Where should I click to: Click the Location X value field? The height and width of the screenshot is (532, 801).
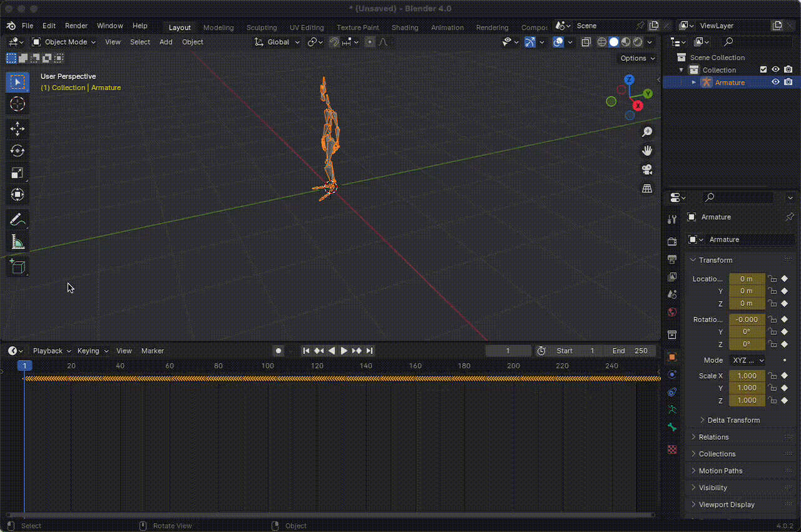(747, 279)
